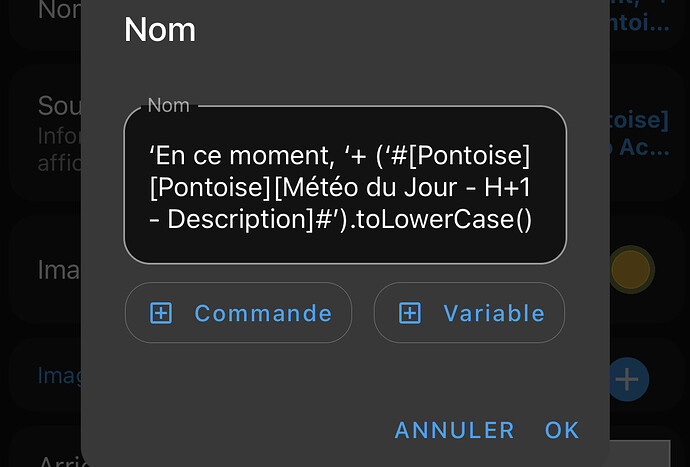
Task: Click the plus icon beside Commande
Action: [161, 313]
